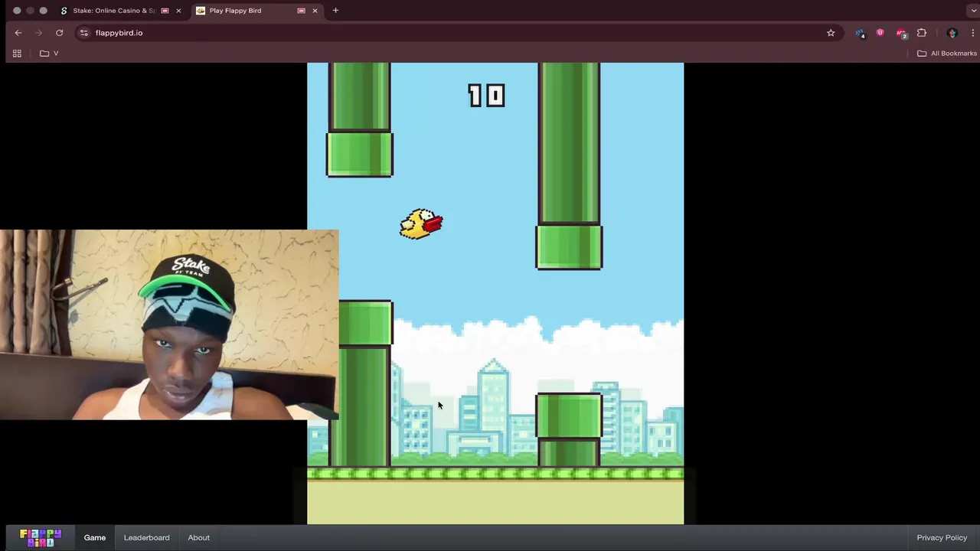Open the About page
Screen dimensions: 980x551
coord(199,537)
